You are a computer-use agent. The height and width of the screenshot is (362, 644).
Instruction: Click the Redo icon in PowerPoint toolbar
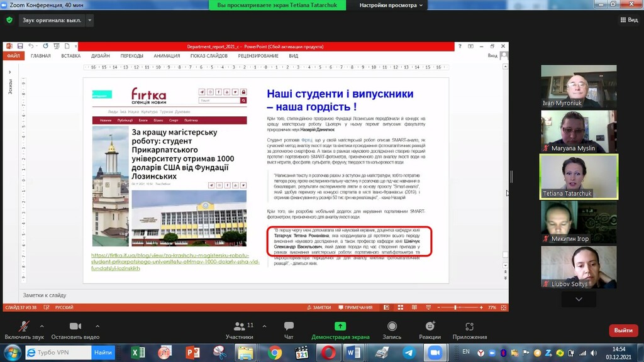click(x=45, y=47)
